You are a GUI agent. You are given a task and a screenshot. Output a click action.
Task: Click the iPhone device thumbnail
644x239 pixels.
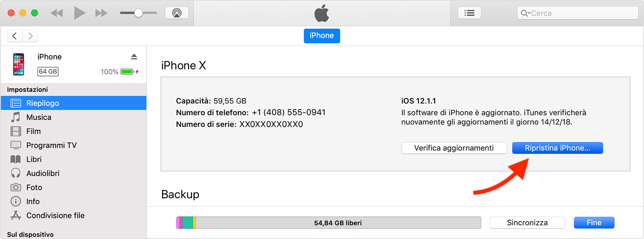[x=18, y=64]
